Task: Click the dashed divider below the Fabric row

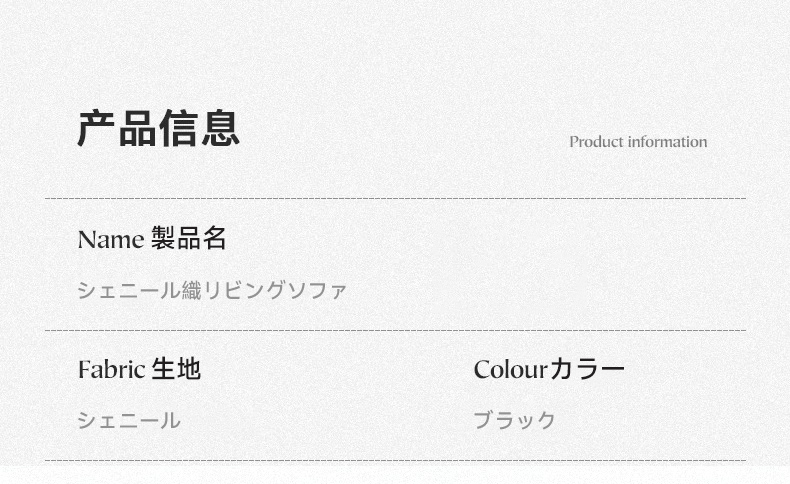Action: (x=396, y=460)
